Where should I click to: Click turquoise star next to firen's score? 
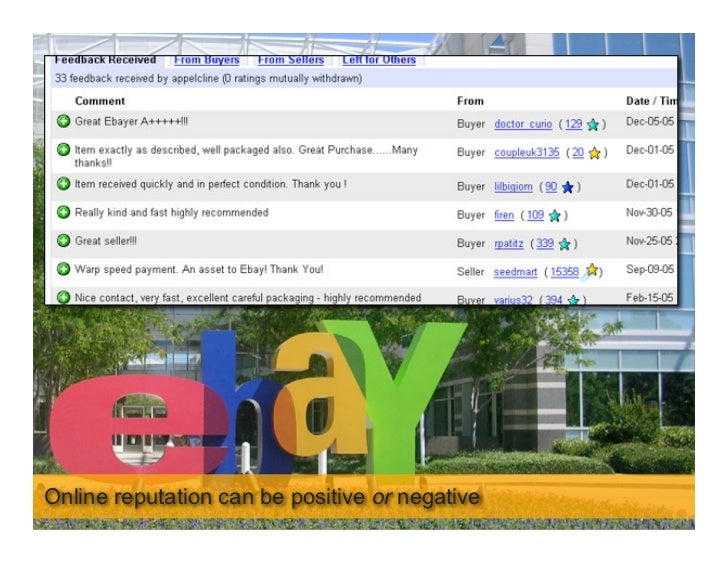554,215
